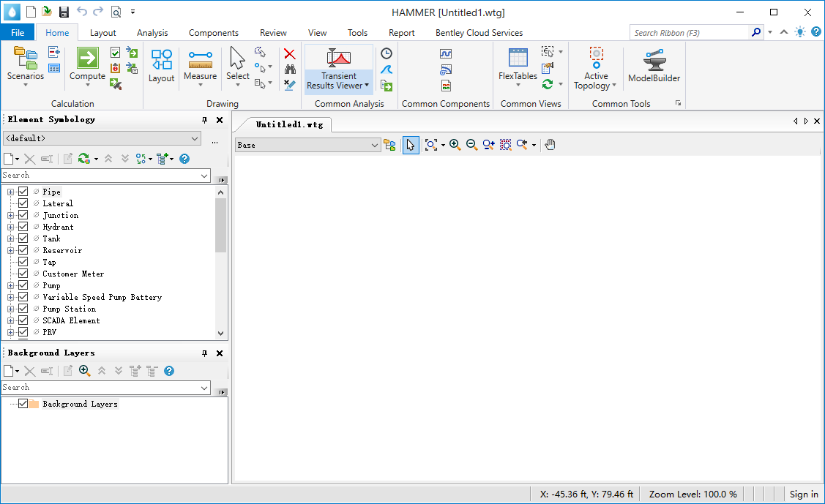Collapse the ribbon with caret arrow

784,32
